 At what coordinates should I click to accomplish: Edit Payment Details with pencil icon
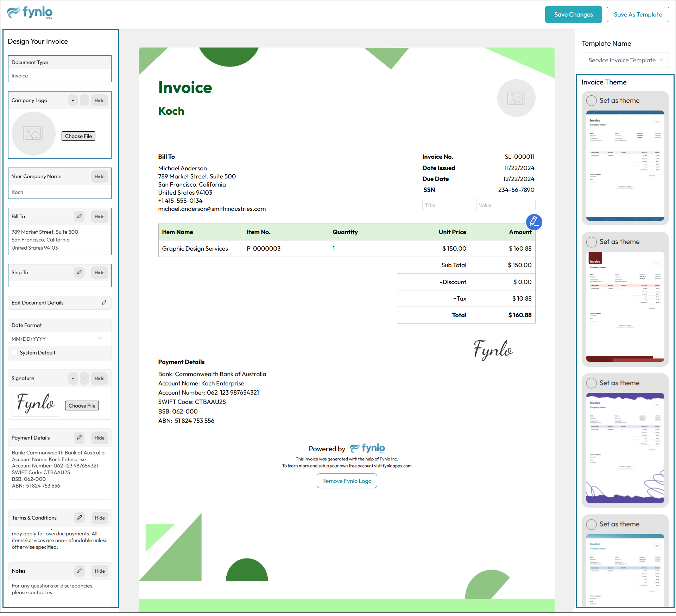(x=79, y=438)
